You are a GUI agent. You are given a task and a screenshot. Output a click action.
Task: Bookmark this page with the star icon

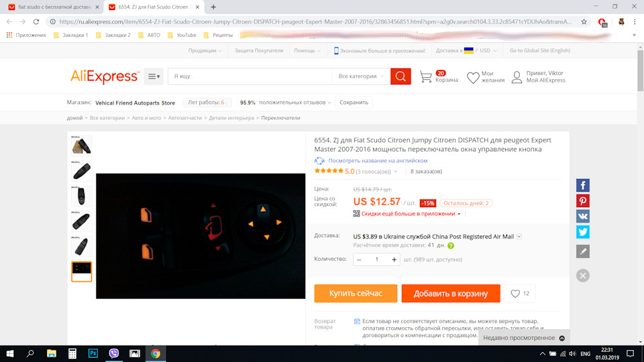point(584,21)
